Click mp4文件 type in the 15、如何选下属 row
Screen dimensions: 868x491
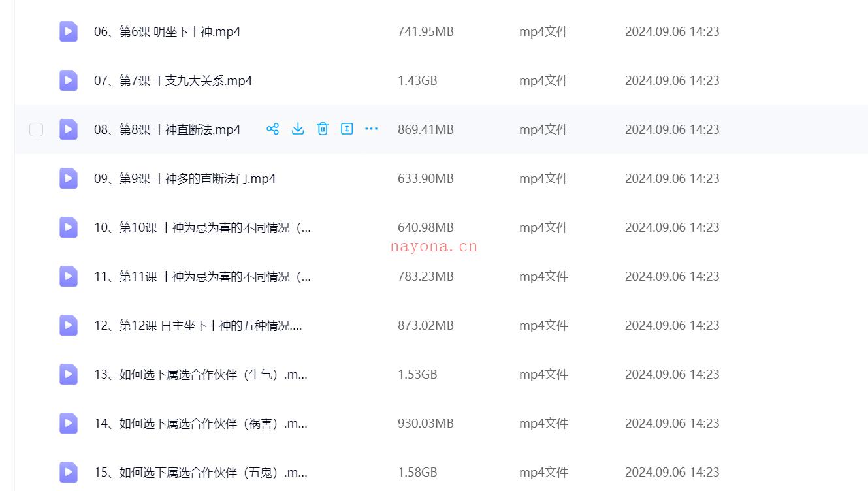point(544,472)
